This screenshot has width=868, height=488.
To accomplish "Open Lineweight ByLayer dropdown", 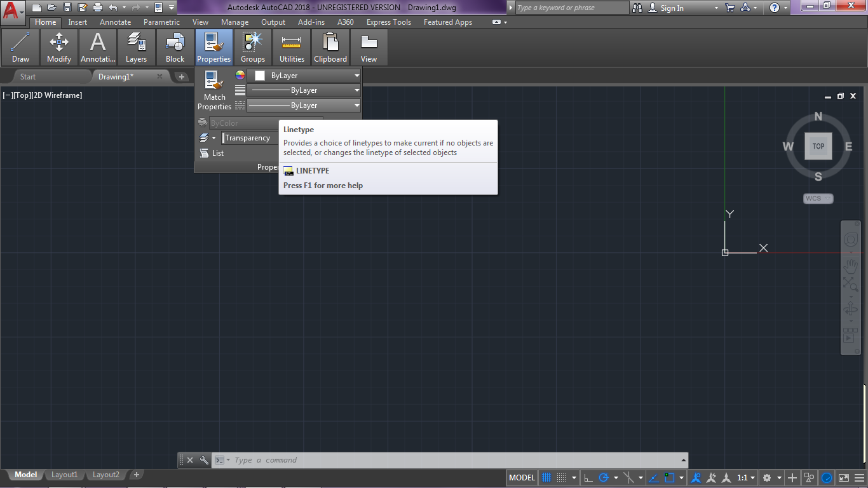I will click(304, 90).
